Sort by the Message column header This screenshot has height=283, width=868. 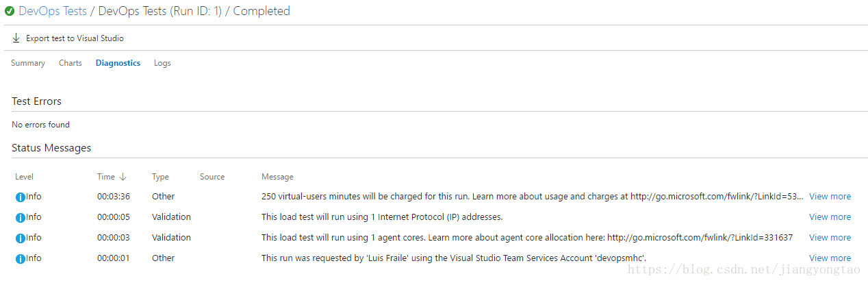click(x=277, y=177)
